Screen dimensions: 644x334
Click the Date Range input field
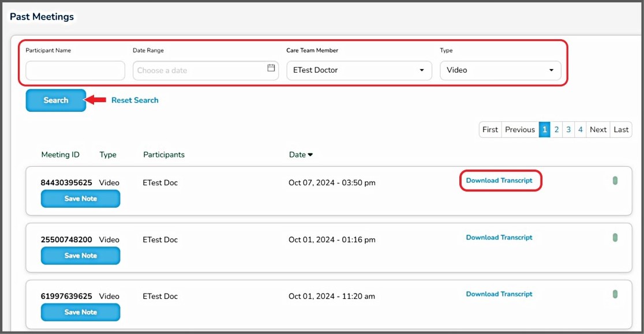coord(199,70)
